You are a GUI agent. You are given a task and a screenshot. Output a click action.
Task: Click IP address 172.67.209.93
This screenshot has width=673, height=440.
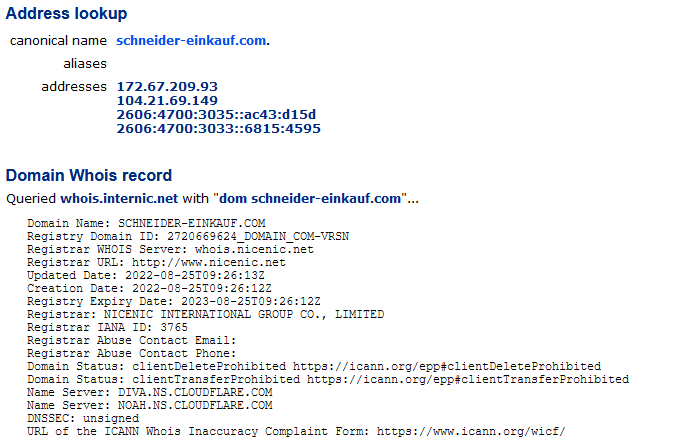[167, 87]
